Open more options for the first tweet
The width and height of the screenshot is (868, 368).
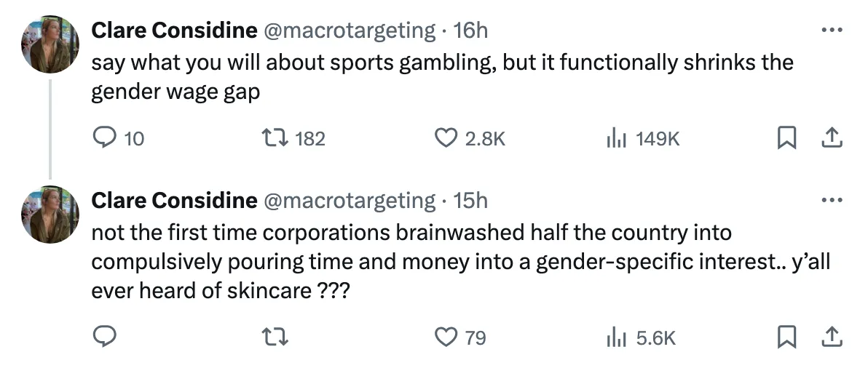(831, 31)
